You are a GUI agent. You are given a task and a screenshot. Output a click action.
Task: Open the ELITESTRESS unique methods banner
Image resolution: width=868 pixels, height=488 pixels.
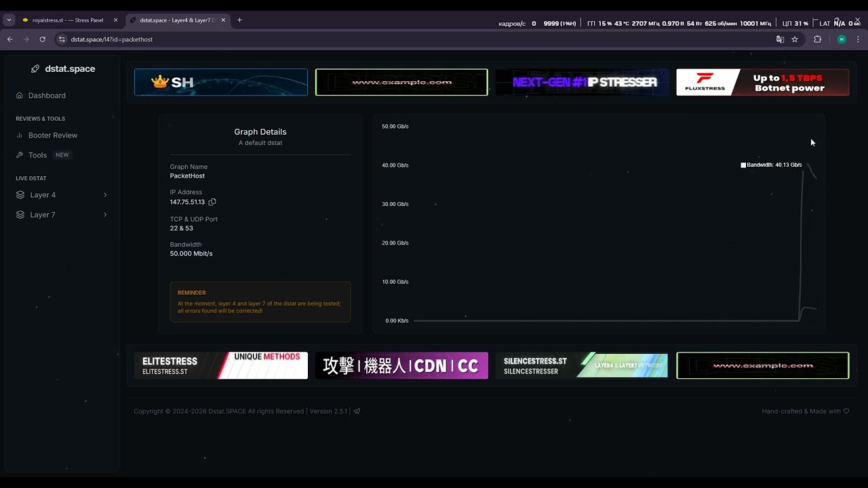click(x=221, y=365)
